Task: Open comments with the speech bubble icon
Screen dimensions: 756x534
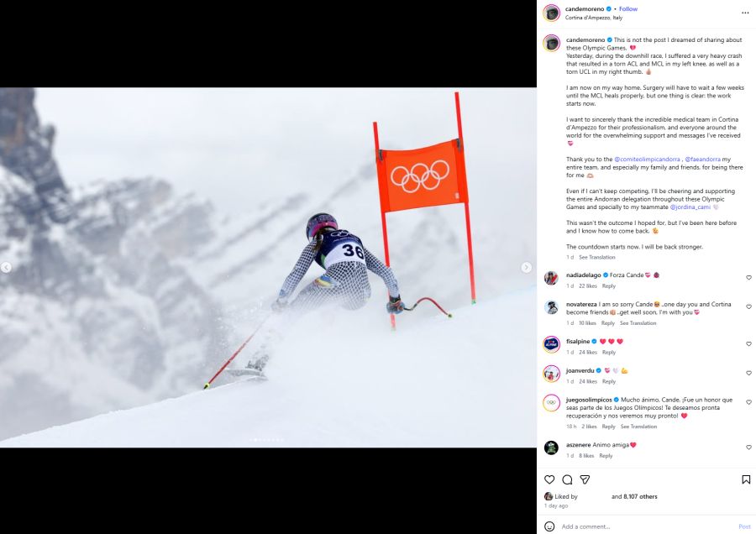Action: (567, 479)
